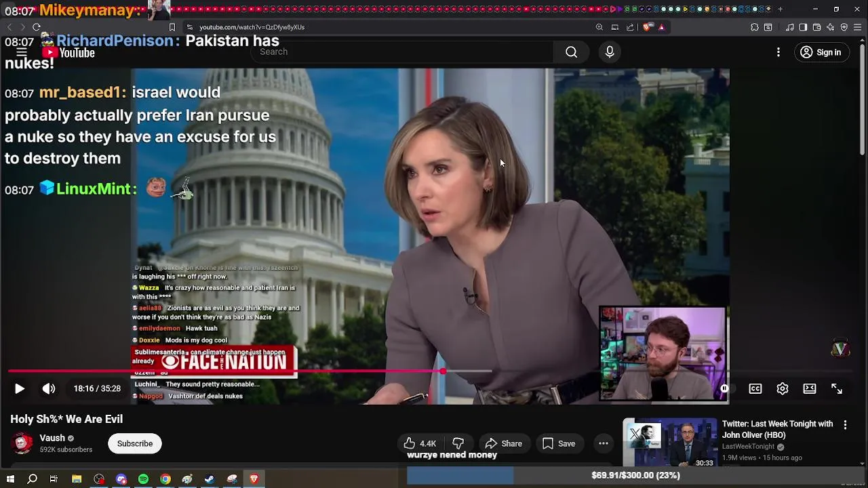Click the YouTube search button
The image size is (868, 488).
coord(571,52)
